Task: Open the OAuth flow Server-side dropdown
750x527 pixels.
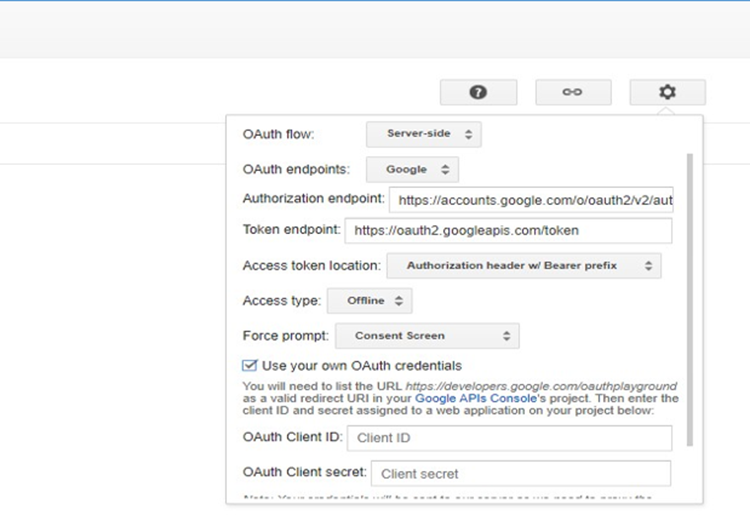Action: point(423,134)
